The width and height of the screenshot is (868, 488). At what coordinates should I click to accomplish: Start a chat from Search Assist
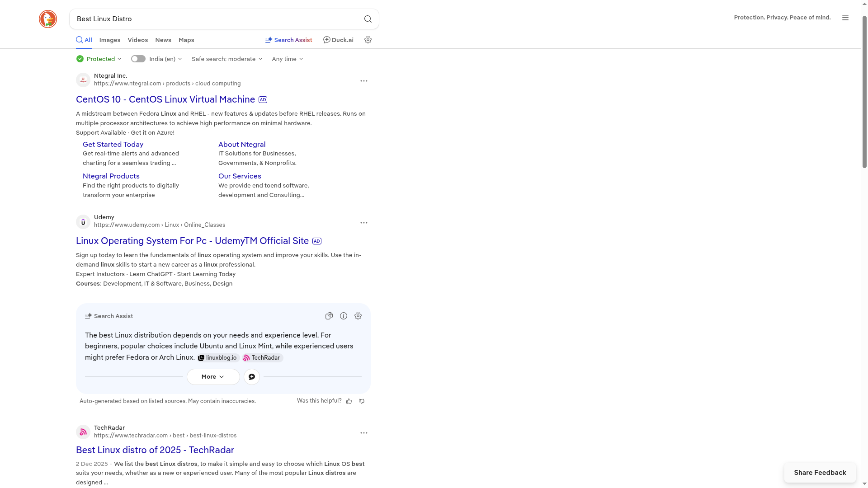point(251,376)
